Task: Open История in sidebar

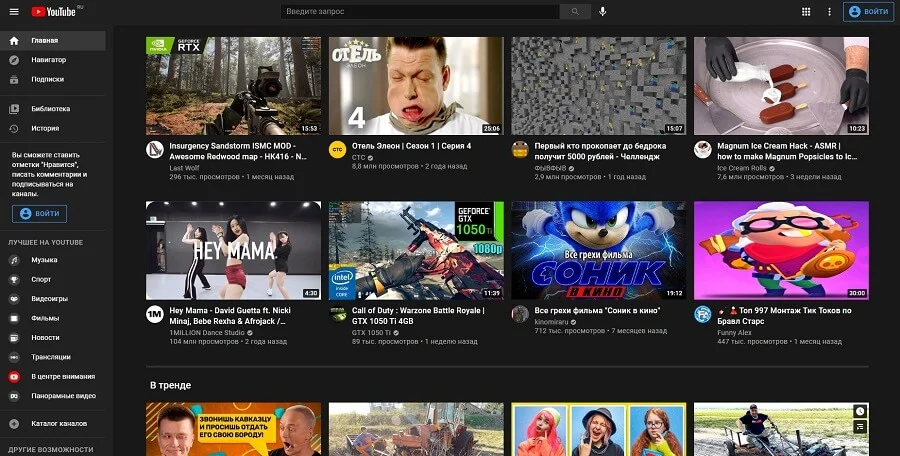Action: coord(45,128)
